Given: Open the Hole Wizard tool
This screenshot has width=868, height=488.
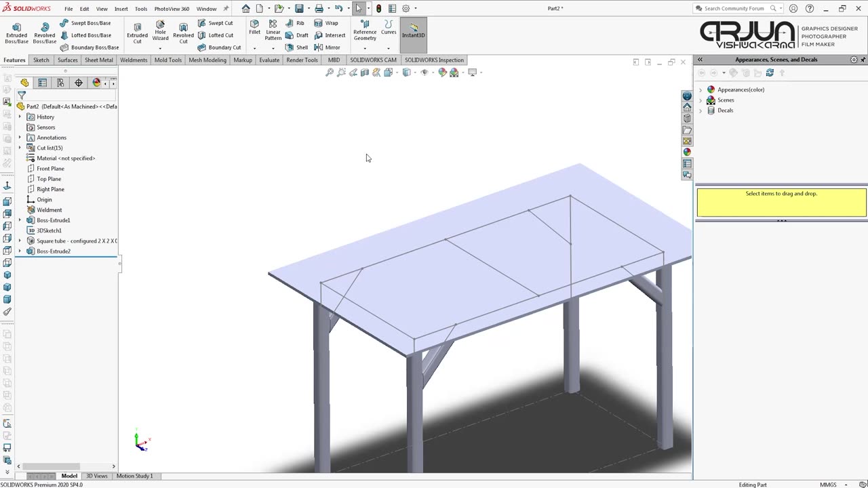Looking at the screenshot, I should click(x=160, y=31).
